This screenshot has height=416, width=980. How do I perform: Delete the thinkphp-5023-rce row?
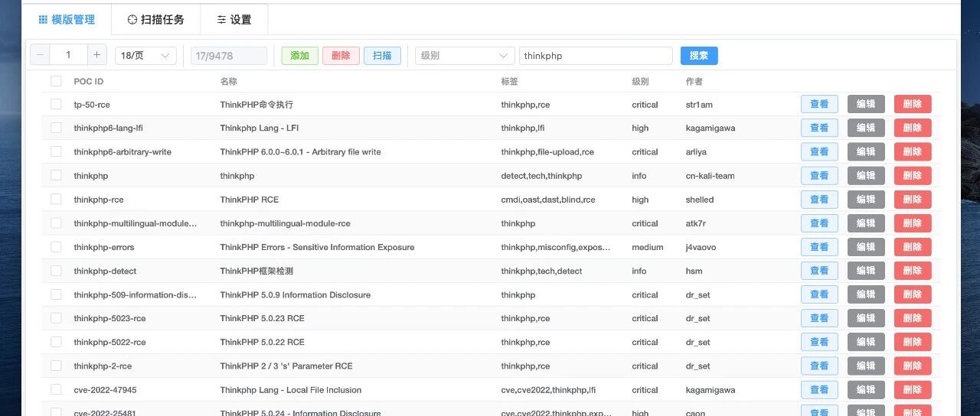[x=913, y=318]
